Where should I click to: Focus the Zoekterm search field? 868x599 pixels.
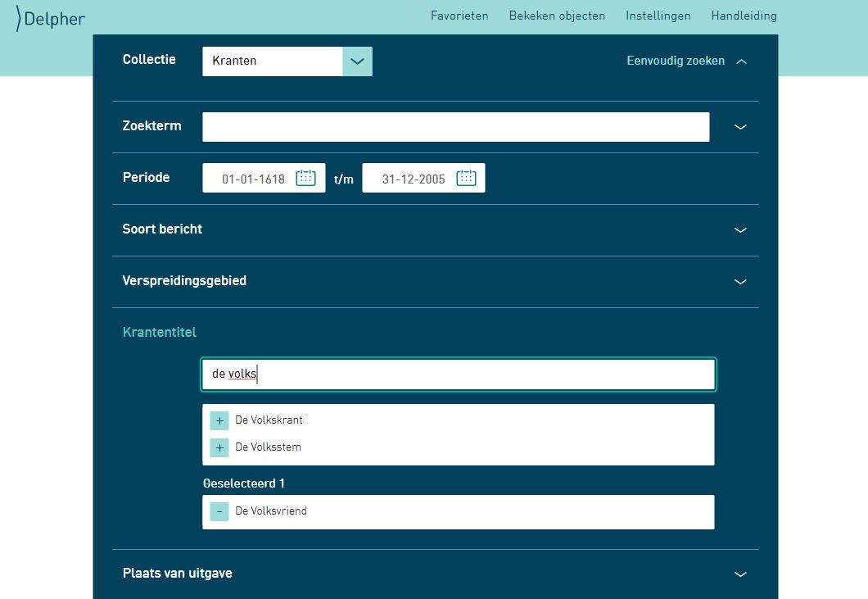coord(455,127)
